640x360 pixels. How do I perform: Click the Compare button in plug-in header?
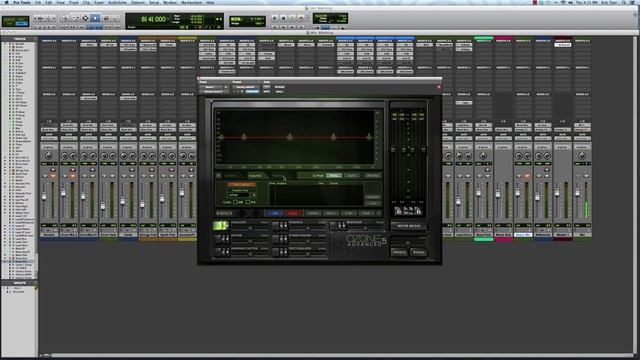pyautogui.click(x=252, y=92)
